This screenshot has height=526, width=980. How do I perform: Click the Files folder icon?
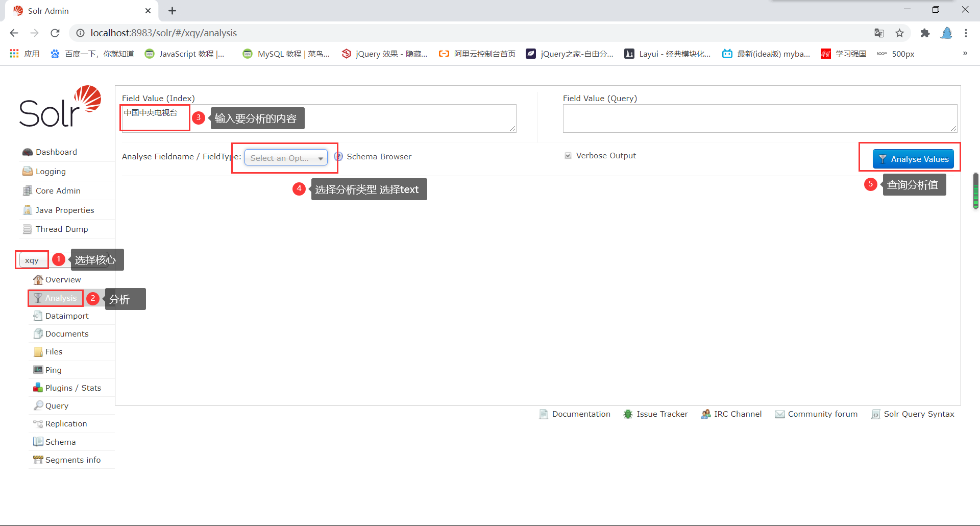click(x=38, y=352)
